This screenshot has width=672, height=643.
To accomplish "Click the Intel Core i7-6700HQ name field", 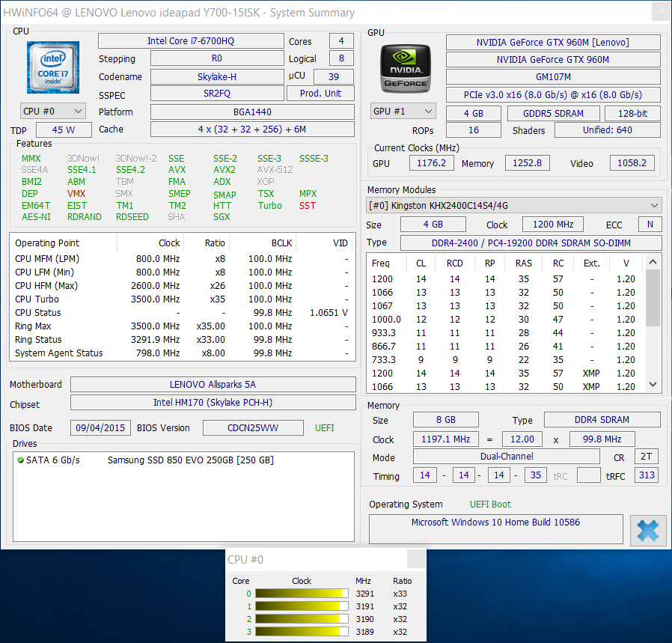I will click(191, 40).
